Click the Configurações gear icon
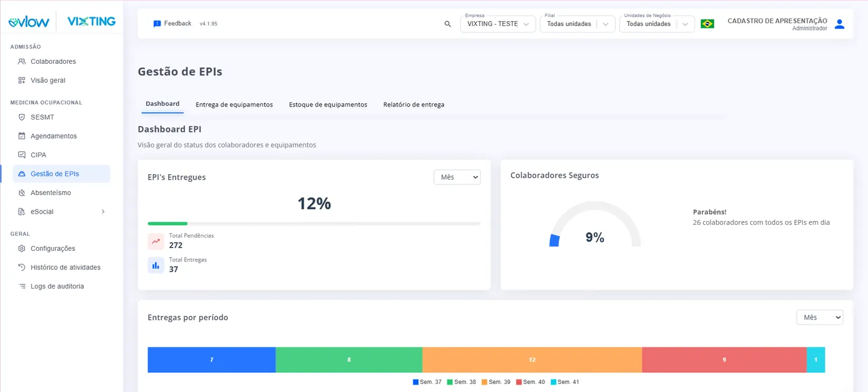Viewport: 868px width, 392px height. tap(22, 248)
